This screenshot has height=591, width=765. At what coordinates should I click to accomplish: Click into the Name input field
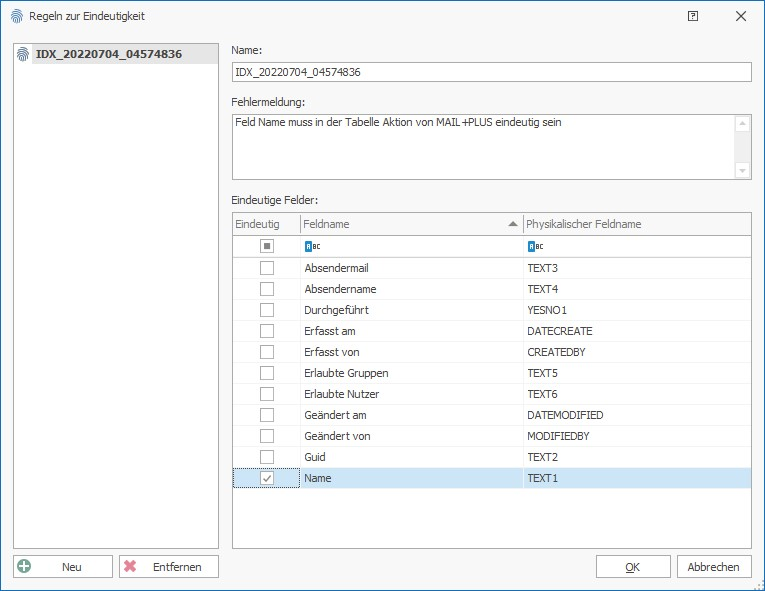pos(492,72)
